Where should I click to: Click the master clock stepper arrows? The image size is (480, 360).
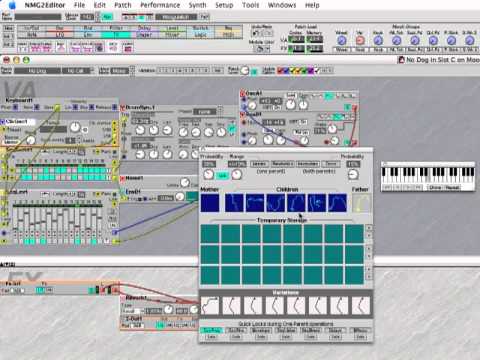(97, 17)
